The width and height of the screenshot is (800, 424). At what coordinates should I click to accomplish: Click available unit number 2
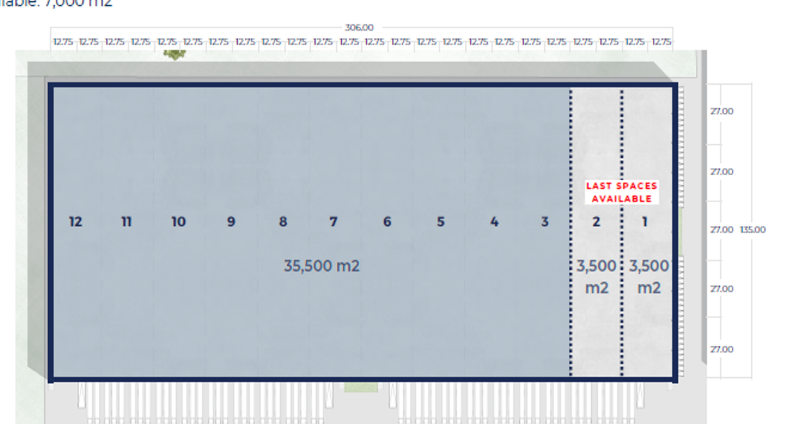(x=596, y=222)
